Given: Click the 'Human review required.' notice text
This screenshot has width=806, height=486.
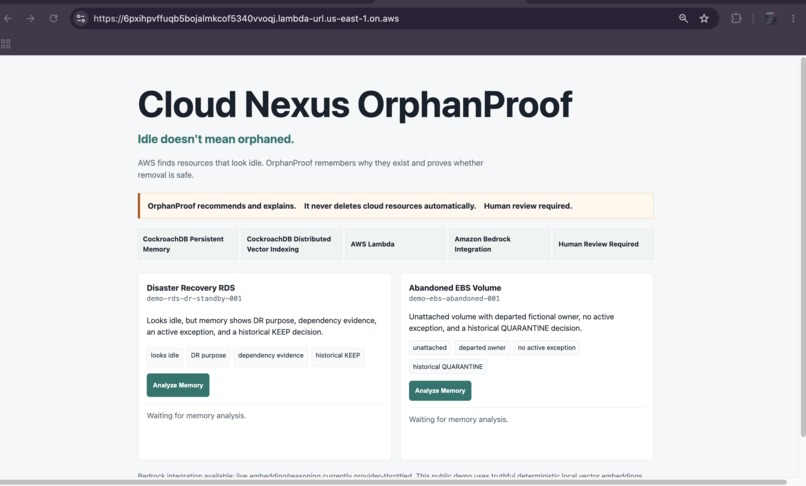Looking at the screenshot, I should point(528,206).
